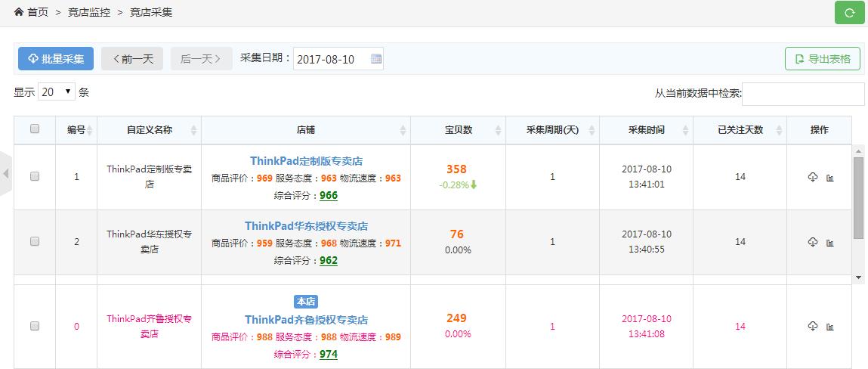Click the 综合评分 962 link
The width and height of the screenshot is (868, 369).
[329, 260]
